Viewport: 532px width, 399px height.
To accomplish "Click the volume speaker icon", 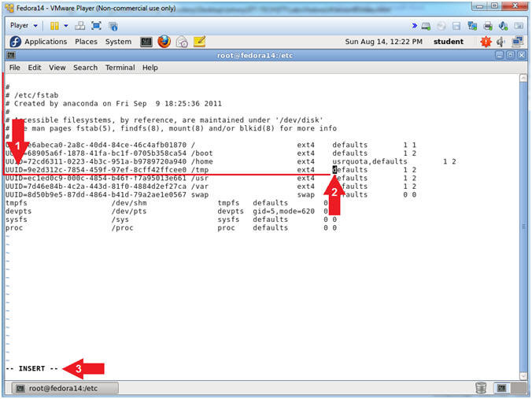I will (x=501, y=42).
